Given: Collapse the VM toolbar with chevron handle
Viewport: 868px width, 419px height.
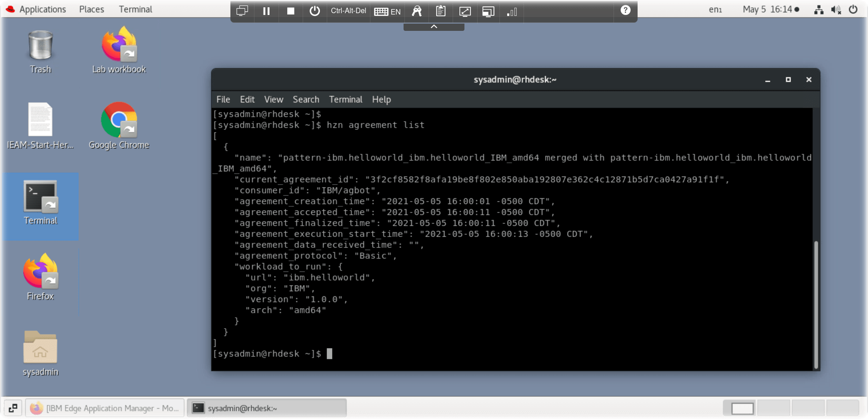Looking at the screenshot, I should (434, 27).
